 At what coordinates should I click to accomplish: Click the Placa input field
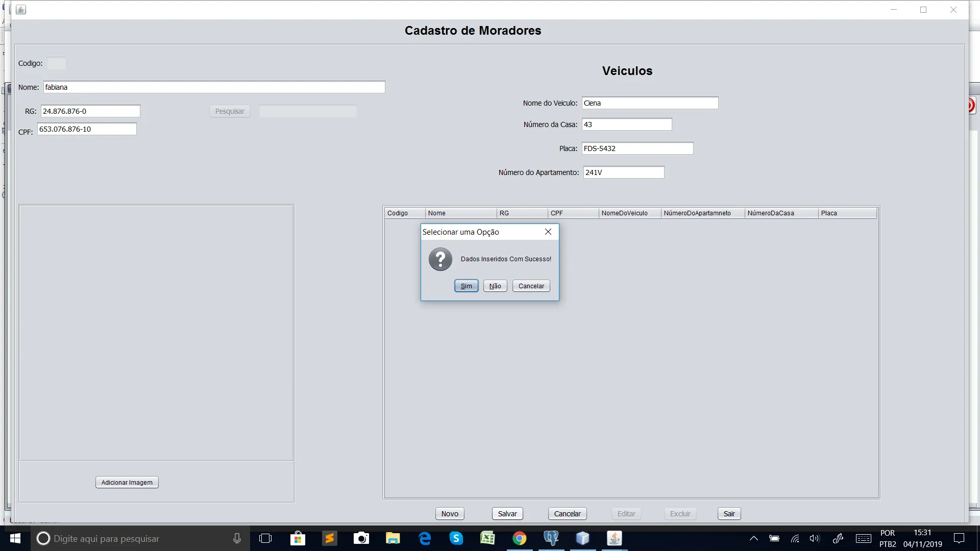637,148
